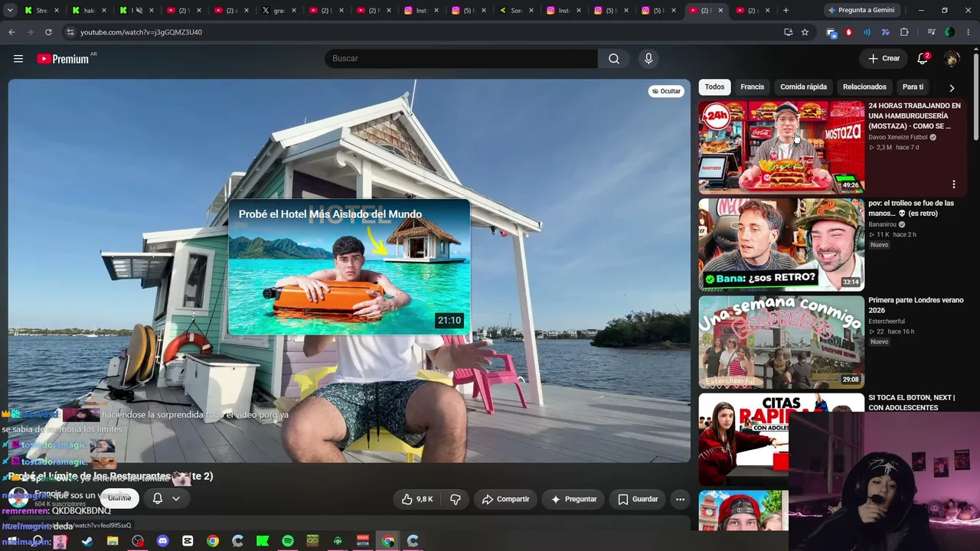Open Discord from the taskbar
980x551 pixels.
(x=162, y=541)
